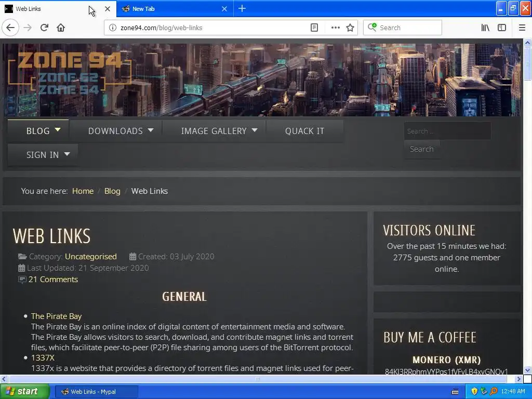Open page actions three-dot menu
This screenshot has width=532, height=399.
pyautogui.click(x=335, y=28)
